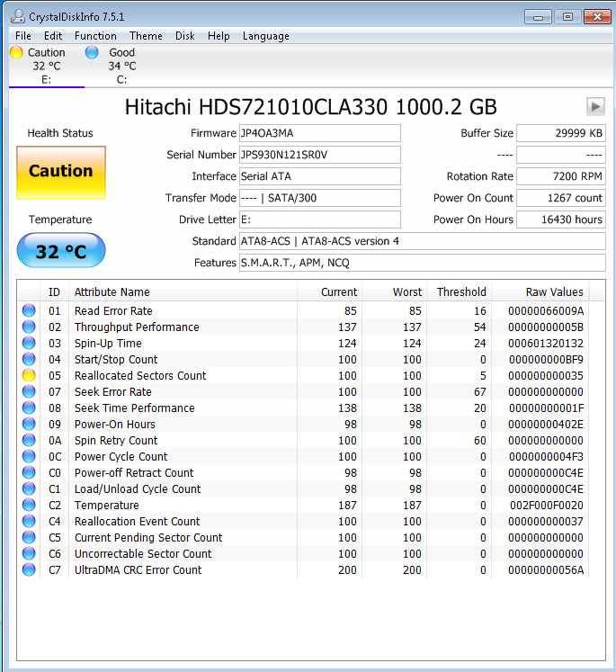Click the Features field S.M.A.R.T., APM, NCQ
Image resolution: width=616 pixels, height=672 pixels.
(423, 263)
